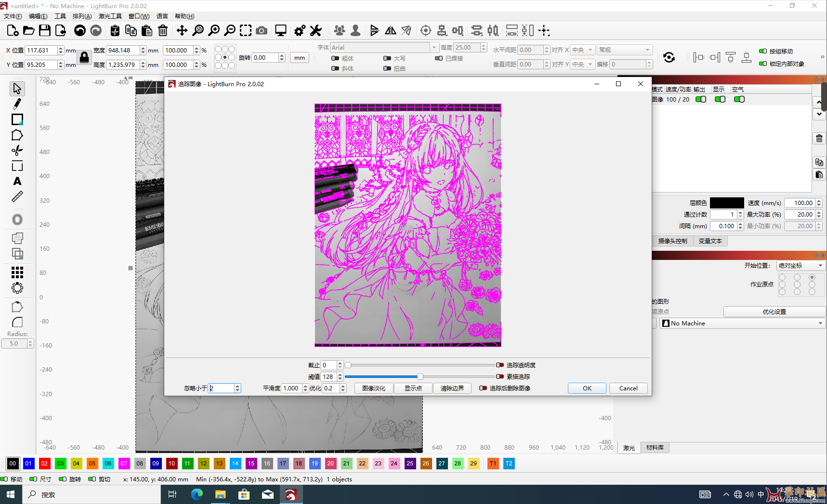
Task: Open 对齐 Y 中央 dropdown
Action: coord(582,64)
